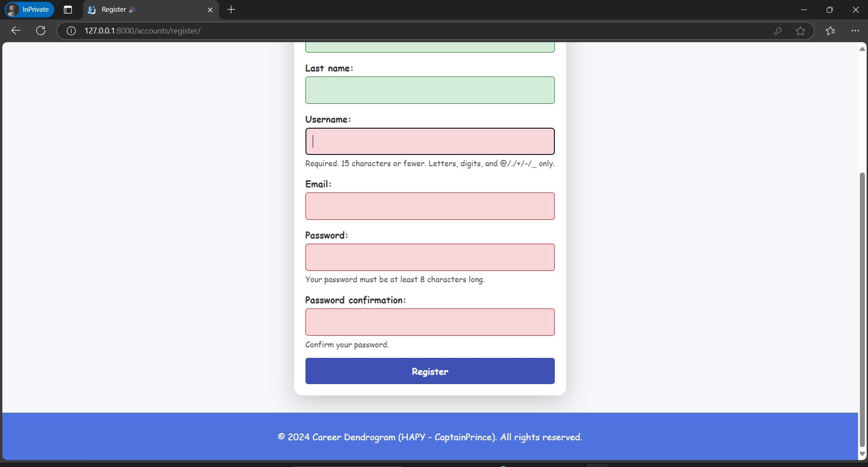This screenshot has width=868, height=467.
Task: Close the Register tab
Action: [x=210, y=10]
